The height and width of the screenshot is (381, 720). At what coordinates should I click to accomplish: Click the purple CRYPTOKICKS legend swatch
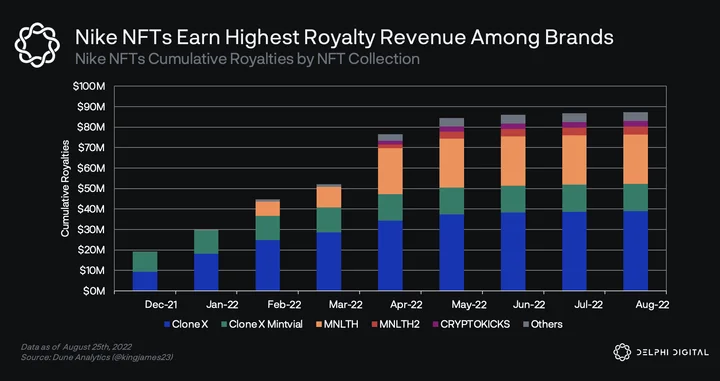coord(435,325)
